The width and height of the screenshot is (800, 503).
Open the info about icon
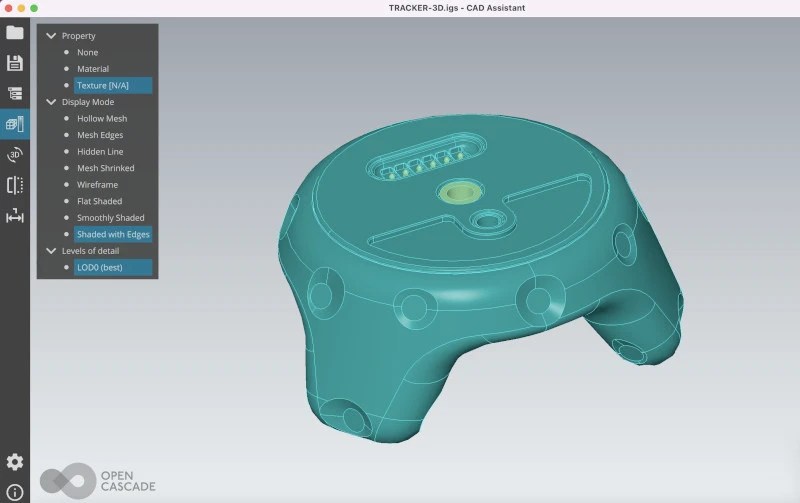tap(15, 492)
